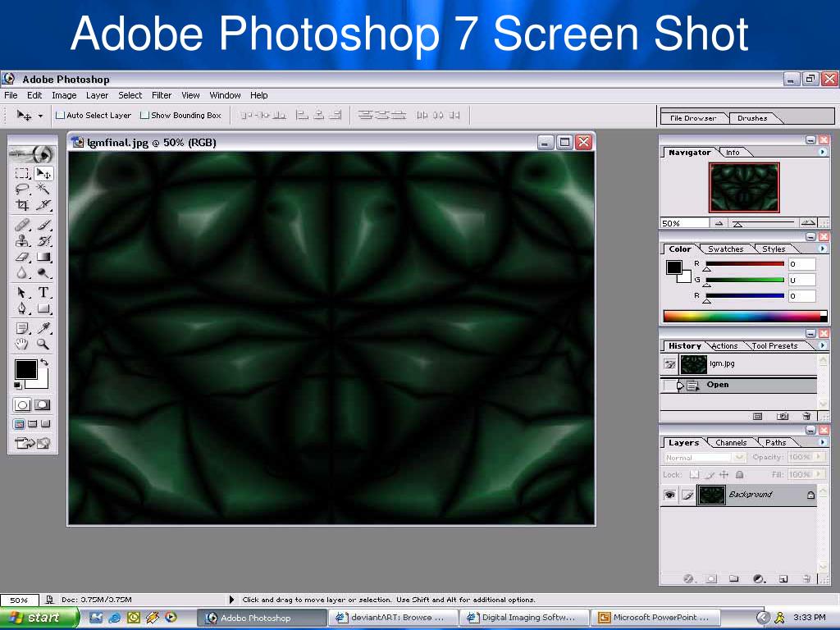Switch to deviantART browser window in taskbar

point(392,618)
